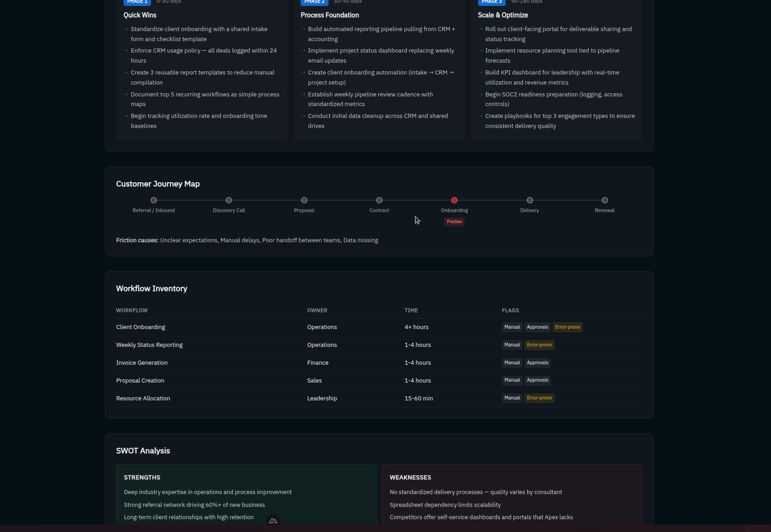Select the Proposal Creation workflow row
The image size is (771, 532).
pyautogui.click(x=140, y=380)
